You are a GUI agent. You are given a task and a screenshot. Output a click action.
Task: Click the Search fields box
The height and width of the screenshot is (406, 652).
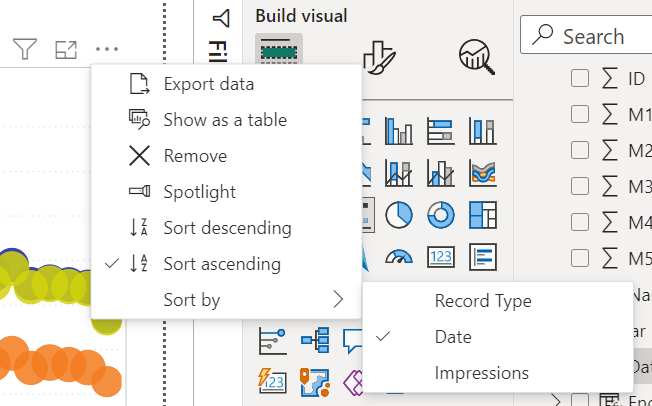click(586, 35)
